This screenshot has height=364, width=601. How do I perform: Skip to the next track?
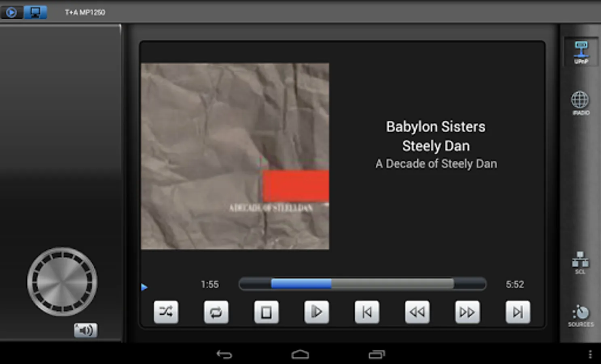click(518, 312)
